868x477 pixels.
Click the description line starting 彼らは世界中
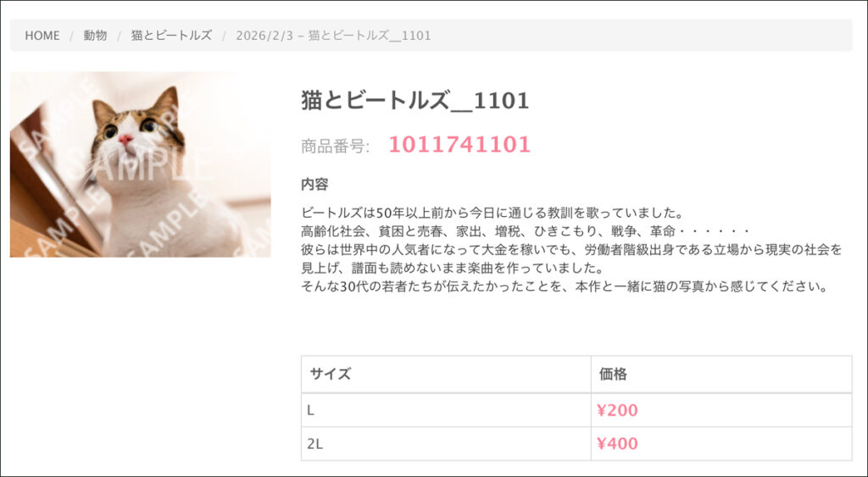coord(572,250)
